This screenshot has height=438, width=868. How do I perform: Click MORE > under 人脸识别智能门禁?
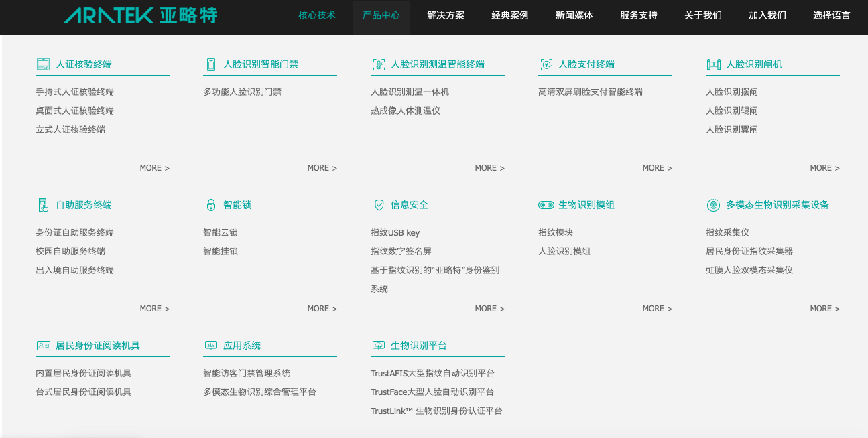(322, 168)
